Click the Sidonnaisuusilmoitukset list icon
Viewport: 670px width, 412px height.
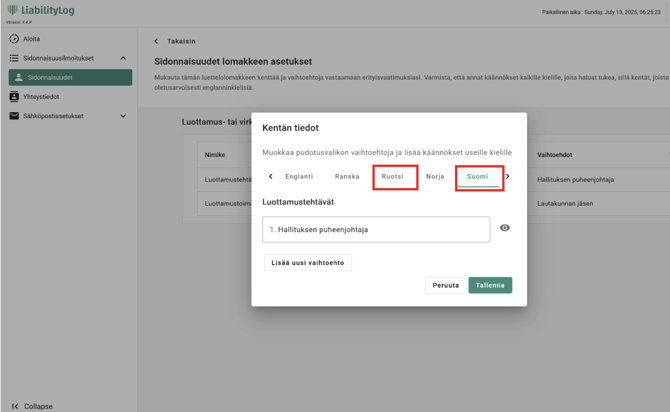[14, 59]
